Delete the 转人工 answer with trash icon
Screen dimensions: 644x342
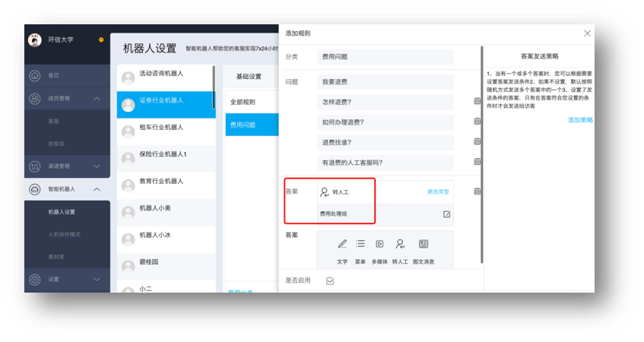(x=477, y=192)
